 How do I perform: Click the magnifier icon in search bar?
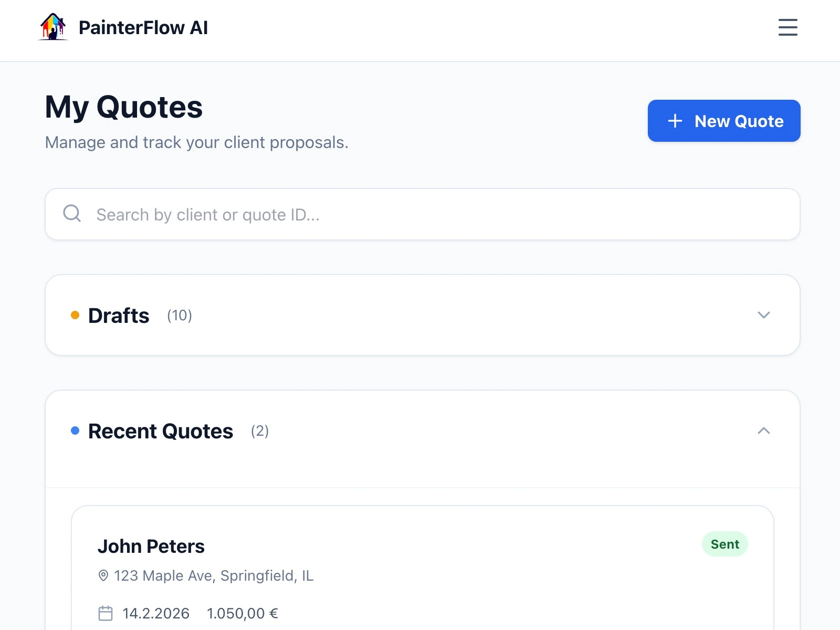pos(72,214)
